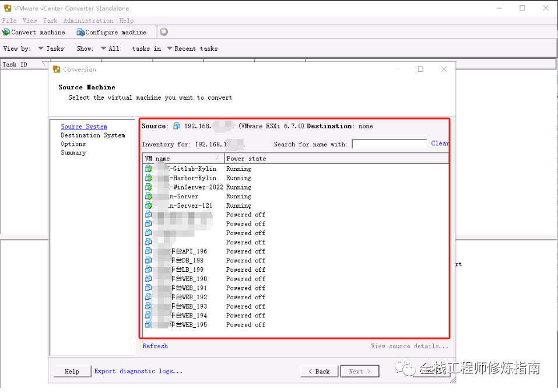Click the Back button

[319, 372]
